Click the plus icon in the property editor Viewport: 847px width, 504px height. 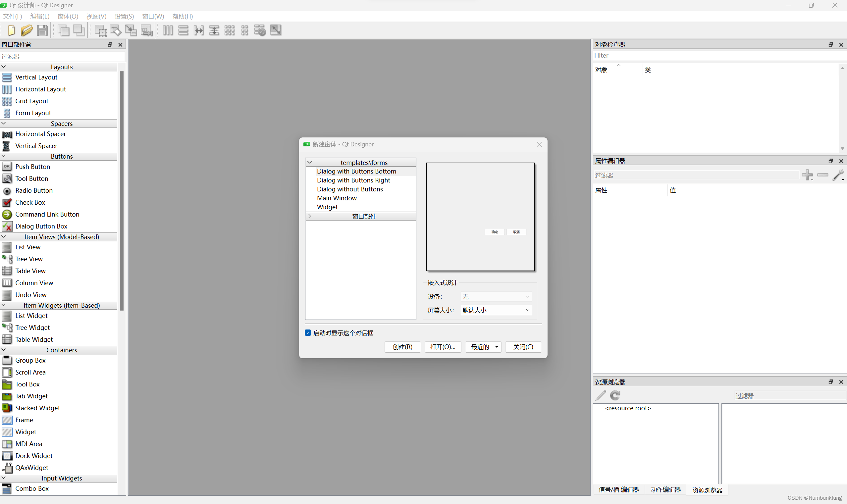(x=807, y=175)
